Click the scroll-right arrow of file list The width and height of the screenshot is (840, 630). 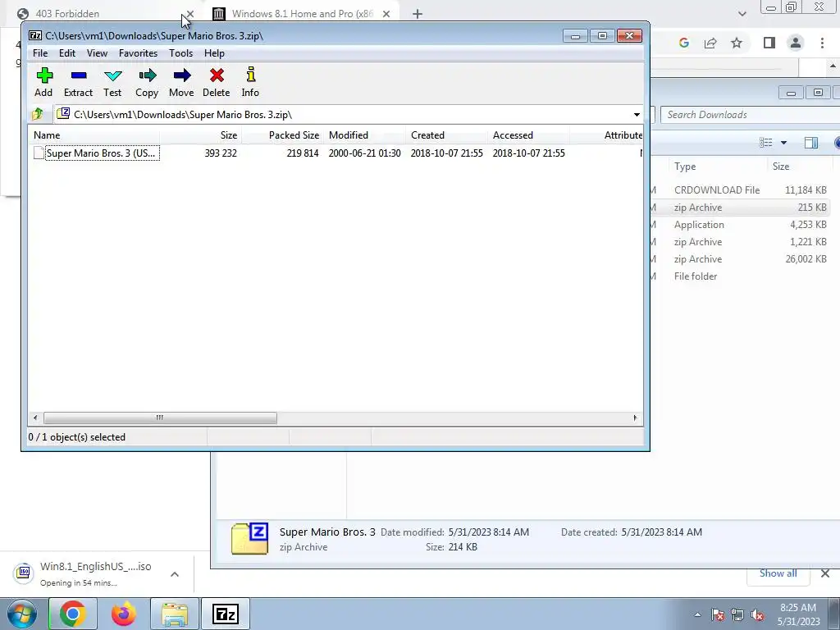(636, 418)
